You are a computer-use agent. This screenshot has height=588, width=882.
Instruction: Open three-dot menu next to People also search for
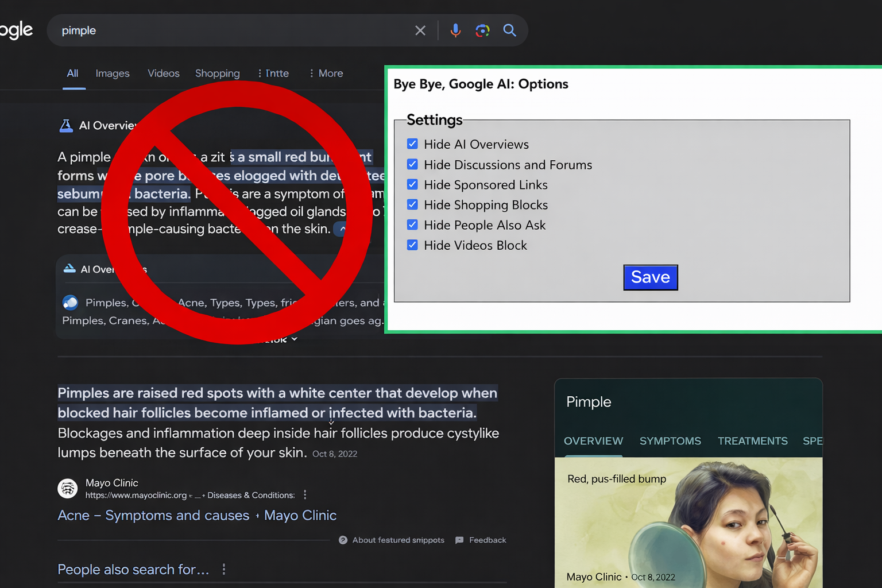click(224, 570)
